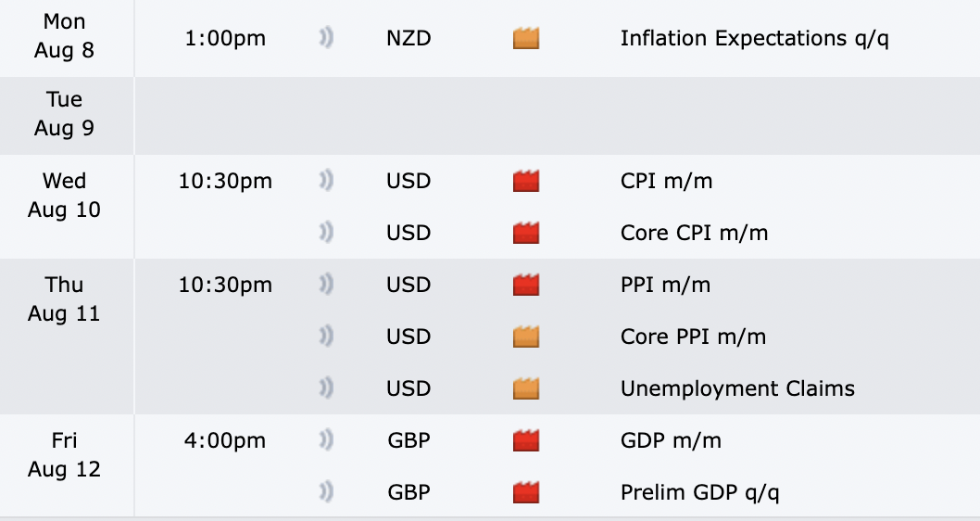The width and height of the screenshot is (980, 521).
Task: Open the Prelim GDP q/q event details
Action: (699, 492)
